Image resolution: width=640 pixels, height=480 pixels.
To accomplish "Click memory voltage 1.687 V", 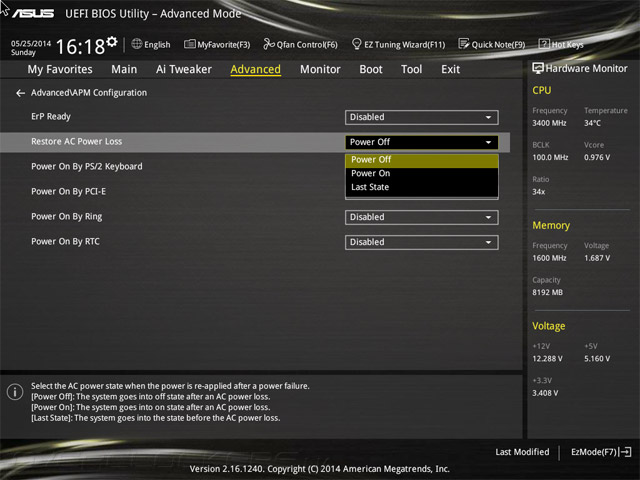I will 597,258.
